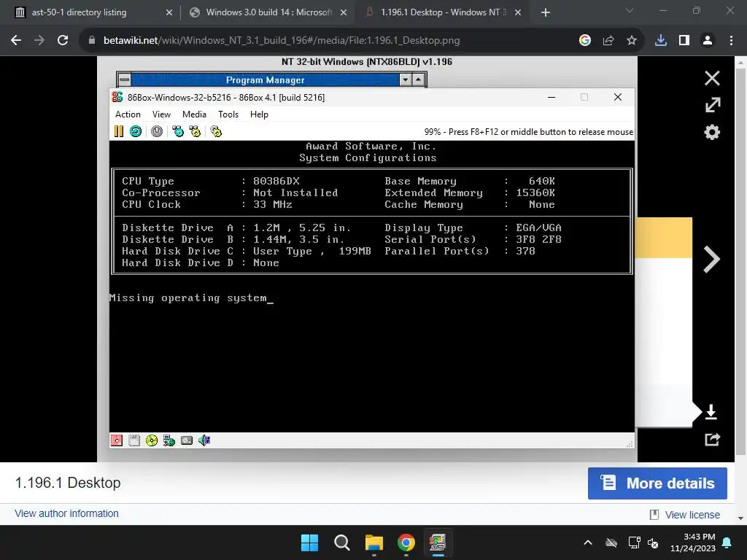Show hidden system tray icons chevron

tap(588, 542)
